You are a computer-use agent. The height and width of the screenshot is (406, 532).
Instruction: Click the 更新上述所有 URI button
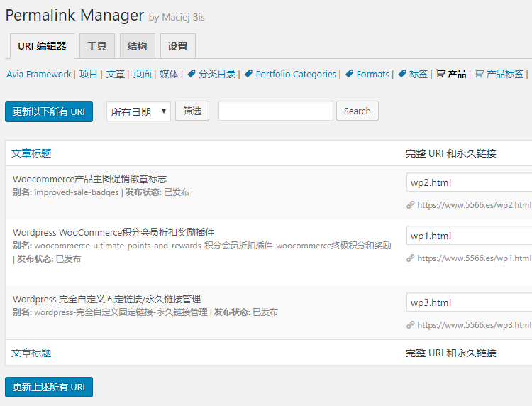[x=49, y=387]
